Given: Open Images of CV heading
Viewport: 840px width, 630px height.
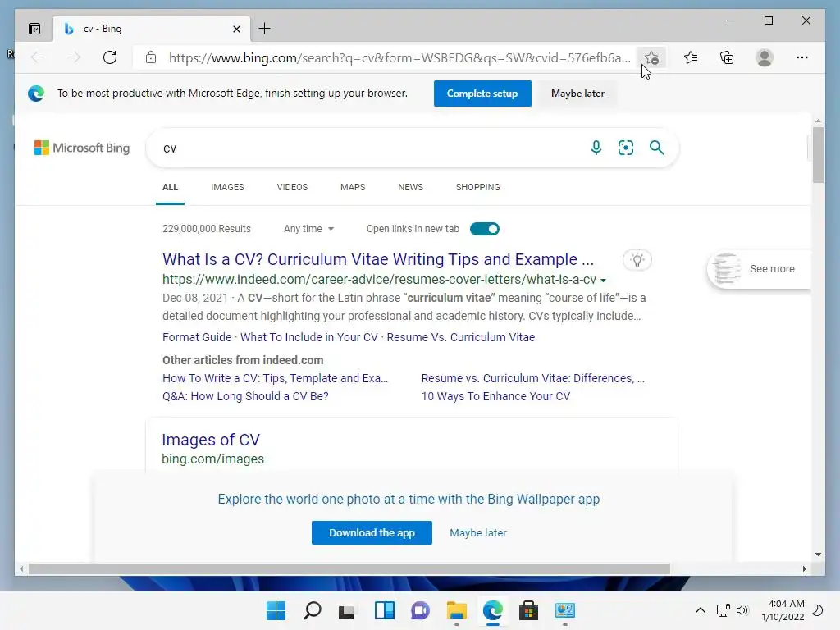Looking at the screenshot, I should pos(211,440).
